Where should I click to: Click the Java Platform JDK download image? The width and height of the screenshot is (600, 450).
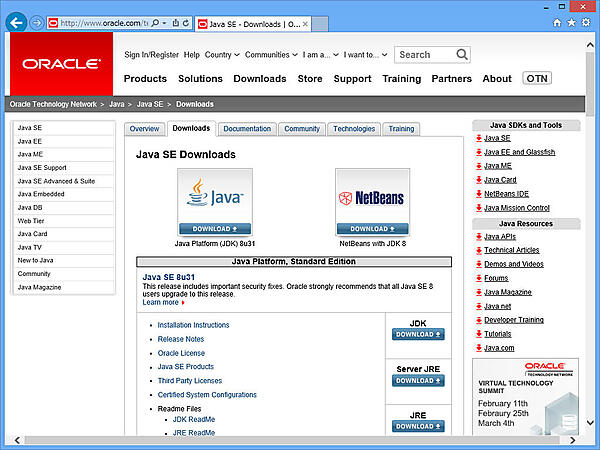(215, 201)
